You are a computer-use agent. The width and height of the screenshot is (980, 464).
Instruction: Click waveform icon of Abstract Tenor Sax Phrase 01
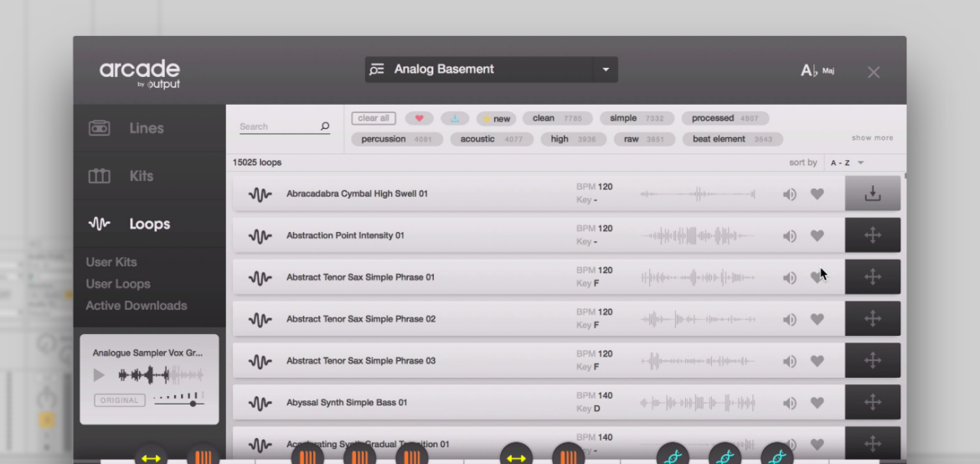tap(260, 278)
